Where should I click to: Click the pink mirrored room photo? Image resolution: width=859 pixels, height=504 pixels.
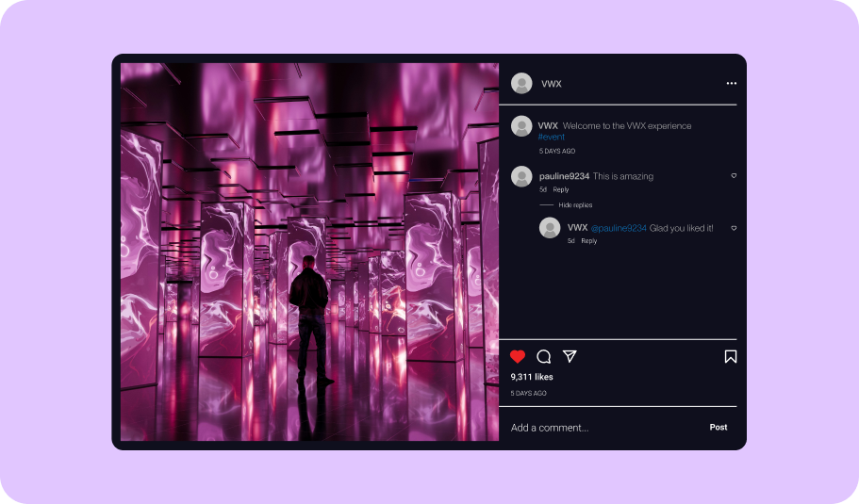[309, 252]
